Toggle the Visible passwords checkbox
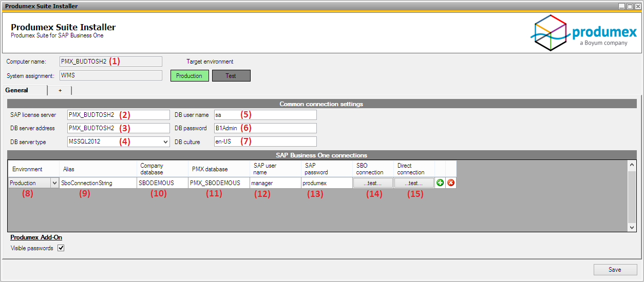The image size is (644, 282). pos(61,248)
